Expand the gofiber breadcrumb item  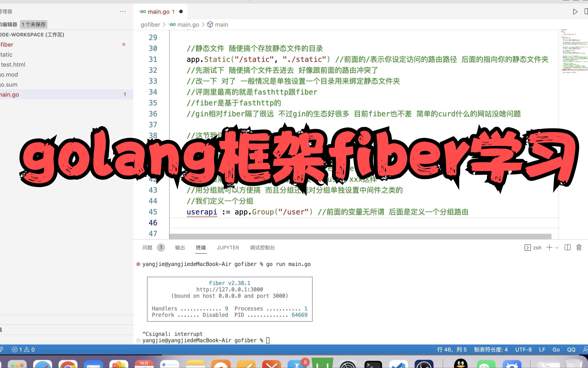[150, 24]
